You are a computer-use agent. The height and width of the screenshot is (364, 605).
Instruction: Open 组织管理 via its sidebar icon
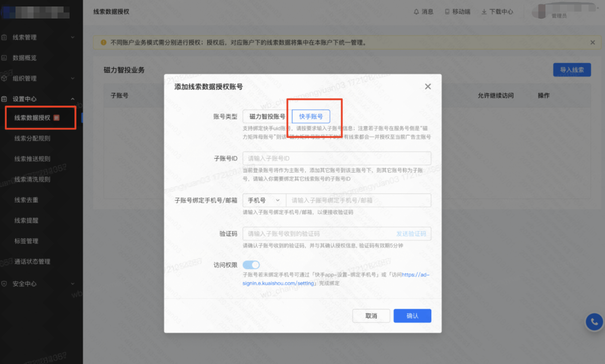click(5, 78)
